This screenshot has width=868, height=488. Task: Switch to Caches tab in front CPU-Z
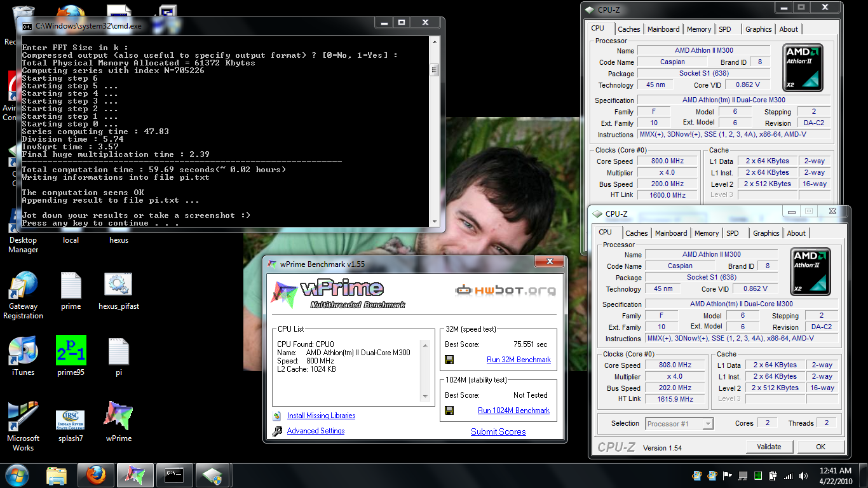[637, 233]
